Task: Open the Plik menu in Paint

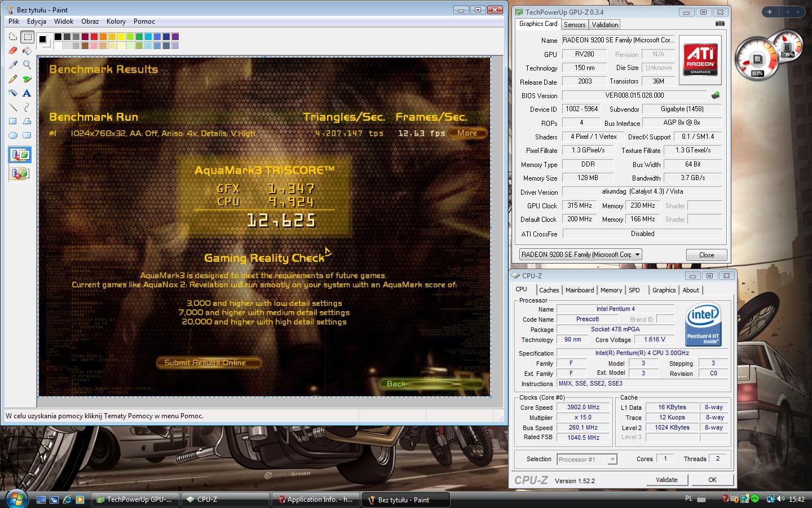Action: (14, 21)
